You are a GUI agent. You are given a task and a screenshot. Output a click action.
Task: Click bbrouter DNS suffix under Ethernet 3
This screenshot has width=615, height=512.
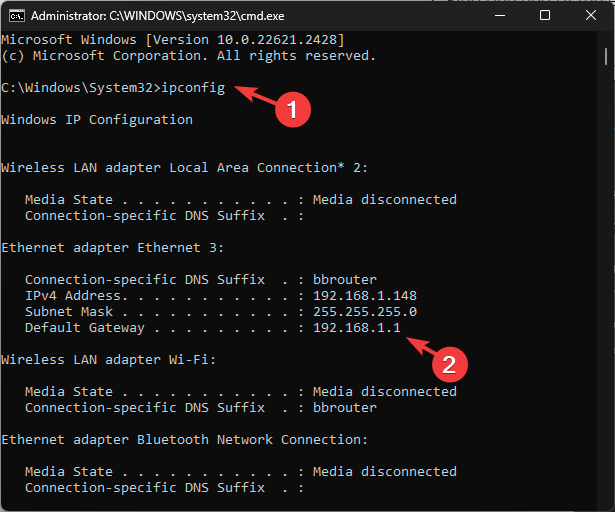[345, 279]
